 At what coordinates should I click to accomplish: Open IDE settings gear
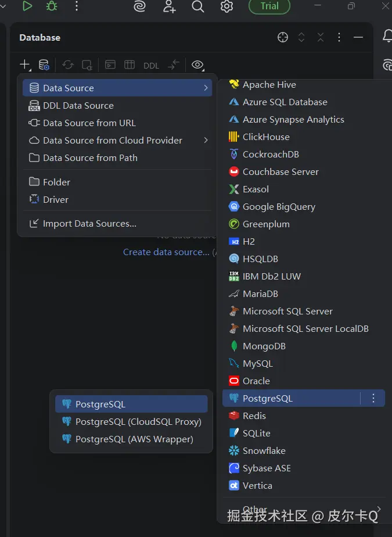click(x=226, y=6)
